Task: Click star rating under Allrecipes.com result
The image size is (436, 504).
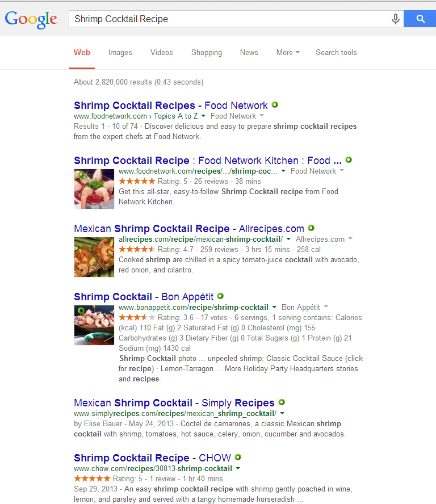Action: click(137, 249)
